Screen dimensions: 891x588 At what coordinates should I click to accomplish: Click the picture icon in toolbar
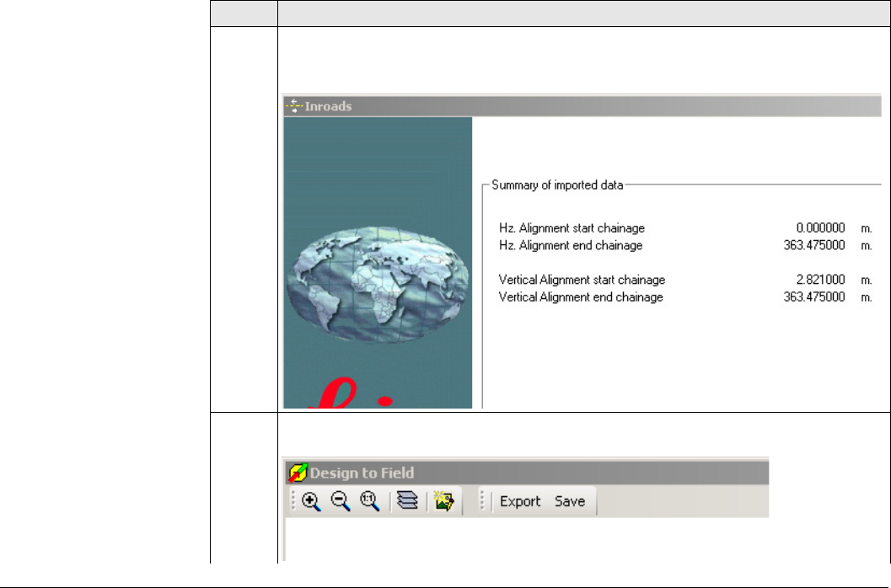443,501
